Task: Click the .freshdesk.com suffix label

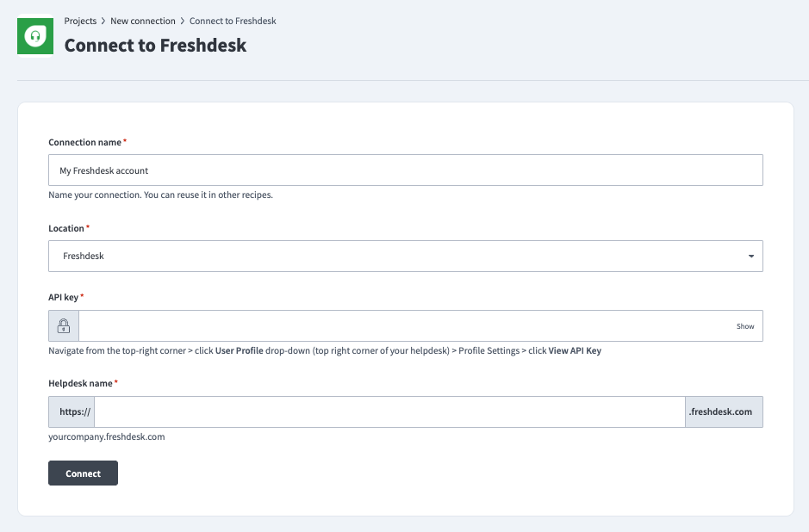Action: 724,411
